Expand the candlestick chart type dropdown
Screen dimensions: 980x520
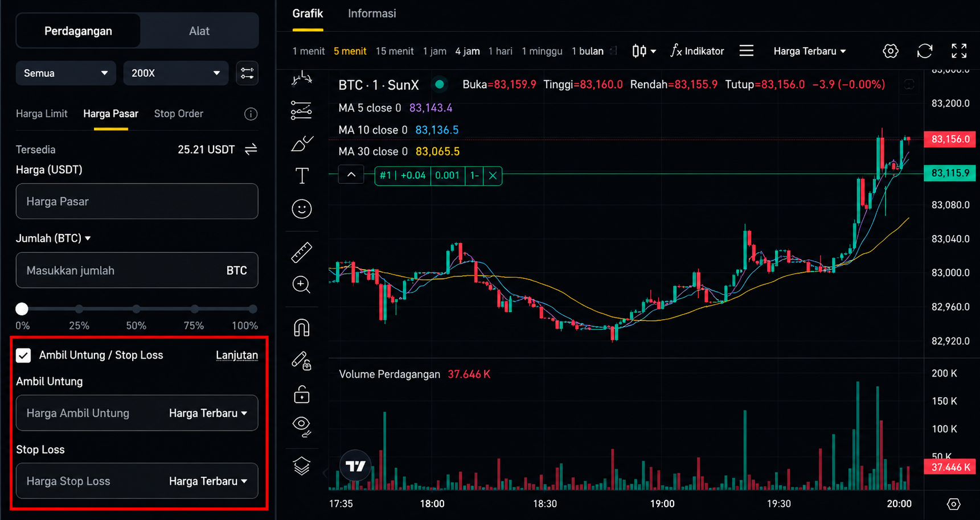(644, 51)
